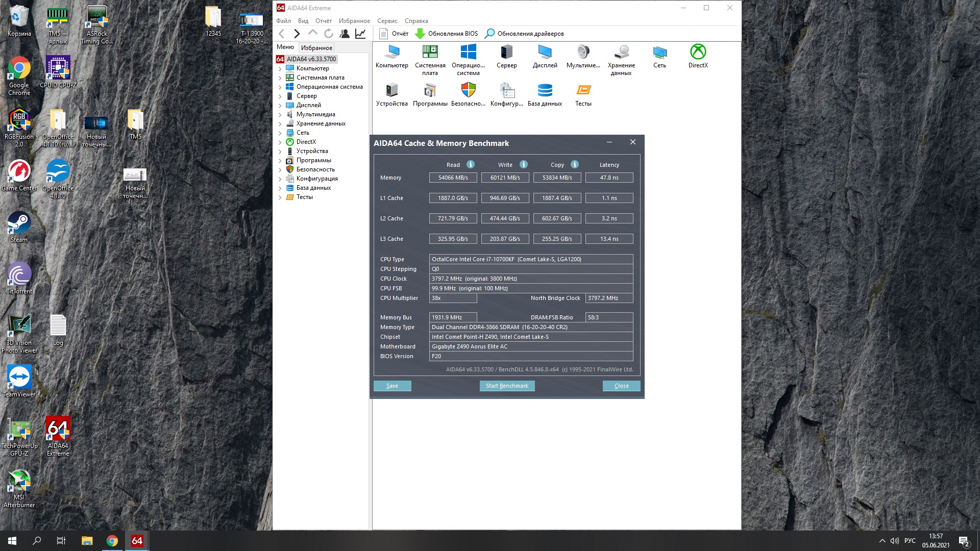This screenshot has height=551, width=980.
Task: Click the refresh arrow toolbar icon
Action: 329,34
